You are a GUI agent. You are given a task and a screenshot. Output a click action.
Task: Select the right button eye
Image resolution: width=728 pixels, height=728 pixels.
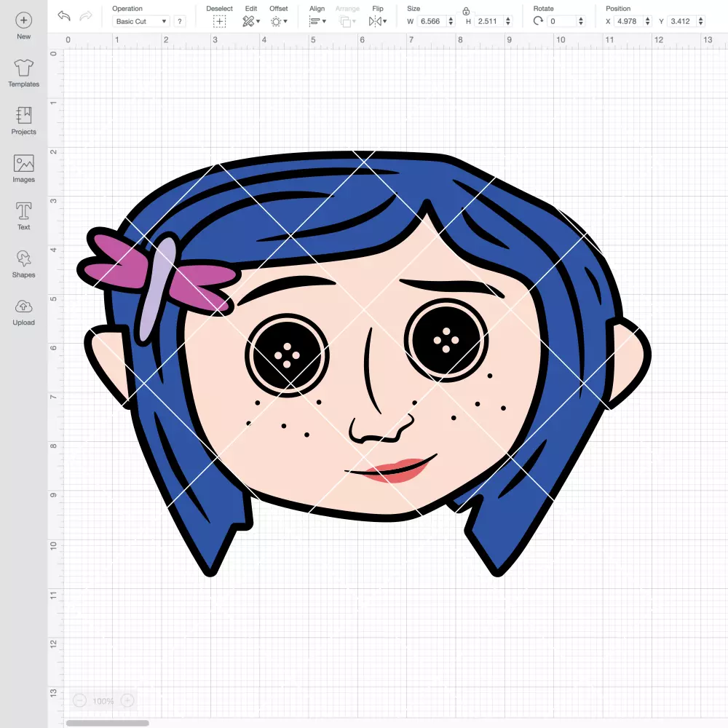446,340
